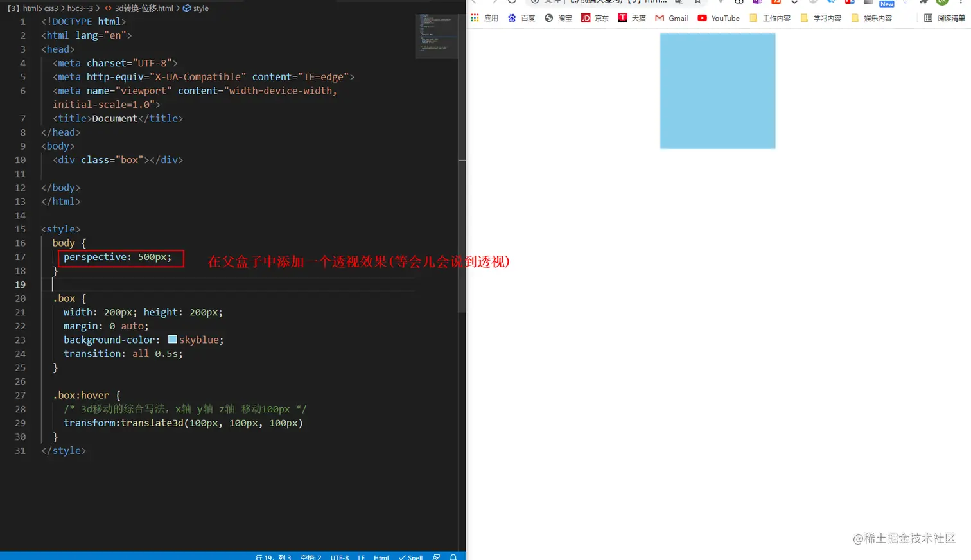The height and width of the screenshot is (560, 971).
Task: Open the 淘宝 bookmark
Action: pos(558,18)
